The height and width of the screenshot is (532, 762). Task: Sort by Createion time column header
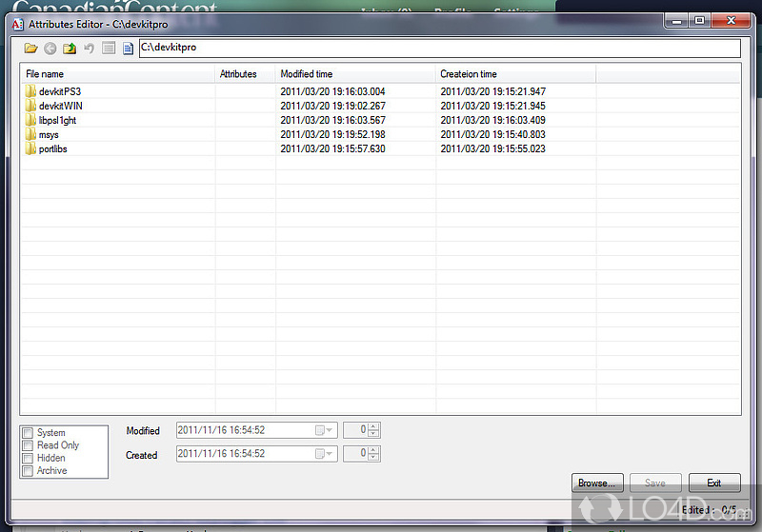click(x=515, y=74)
